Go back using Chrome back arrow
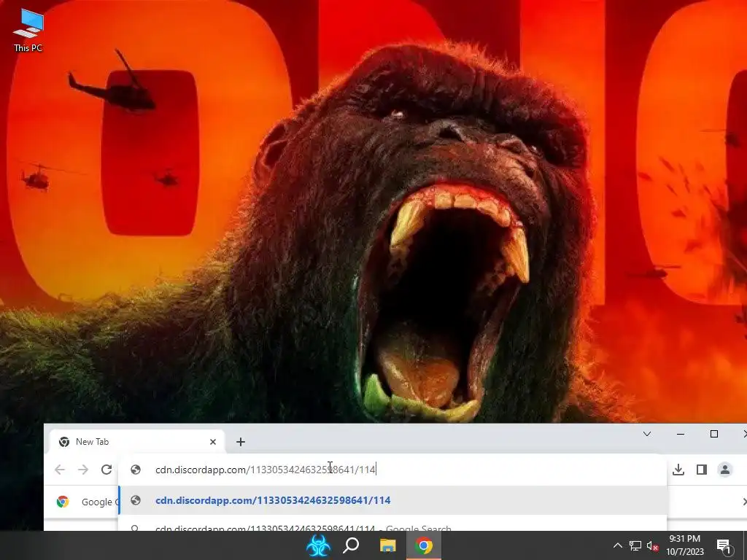 tap(60, 470)
